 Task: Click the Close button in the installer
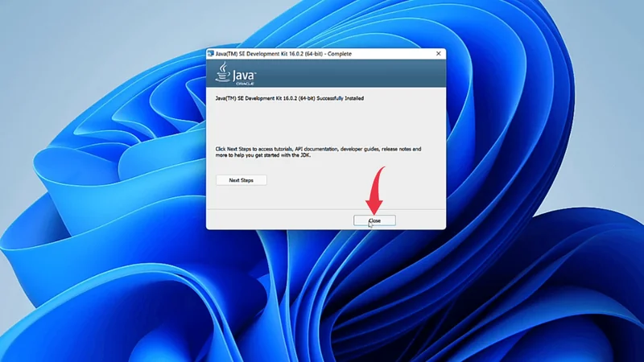[374, 220]
